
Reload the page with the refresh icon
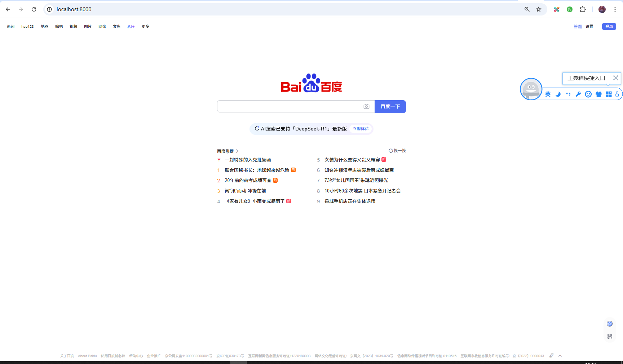click(34, 9)
